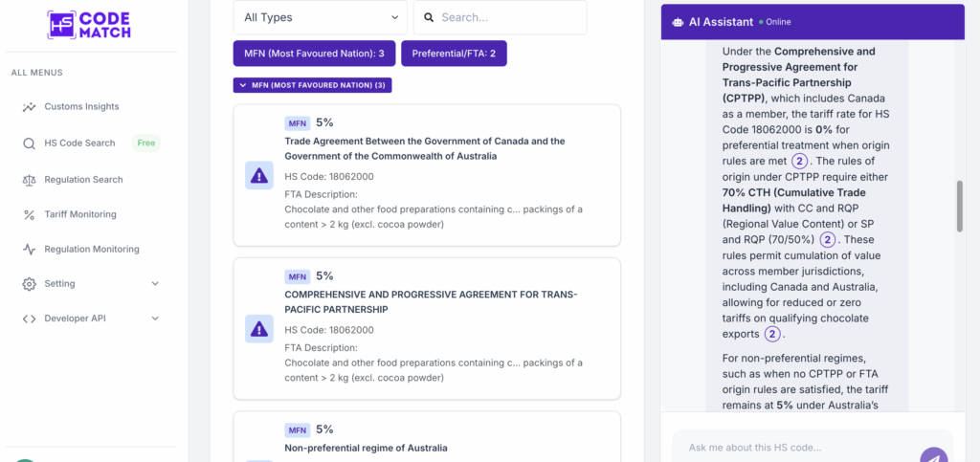Expand the Setting menu chevron
Image resolution: width=980 pixels, height=462 pixels.
tap(155, 284)
